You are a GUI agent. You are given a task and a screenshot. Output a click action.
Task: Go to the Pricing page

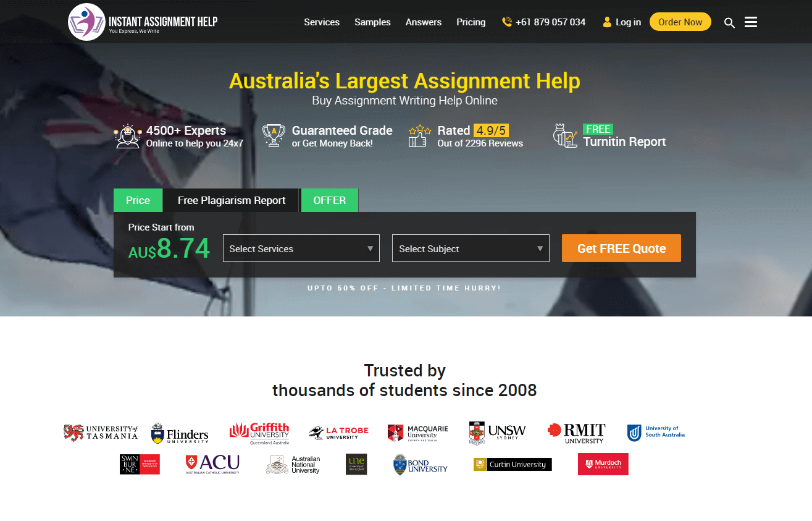pyautogui.click(x=471, y=22)
